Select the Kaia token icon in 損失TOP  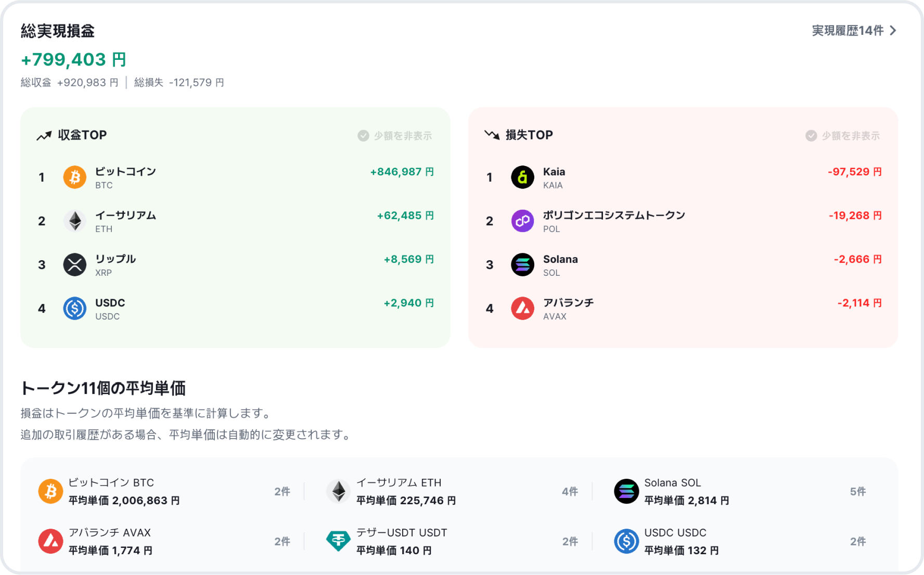522,177
